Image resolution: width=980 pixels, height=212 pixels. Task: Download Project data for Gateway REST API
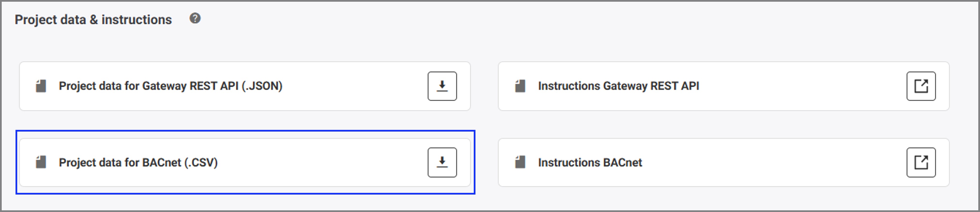(442, 86)
